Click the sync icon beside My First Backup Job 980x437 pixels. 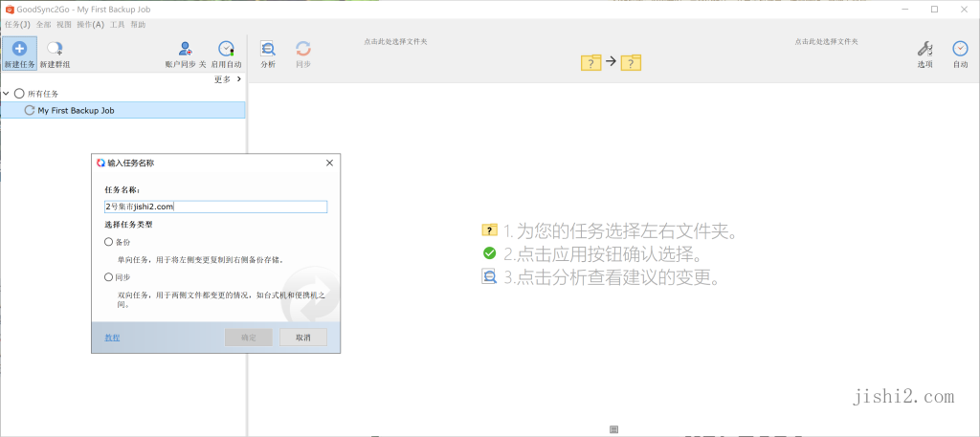coord(29,111)
